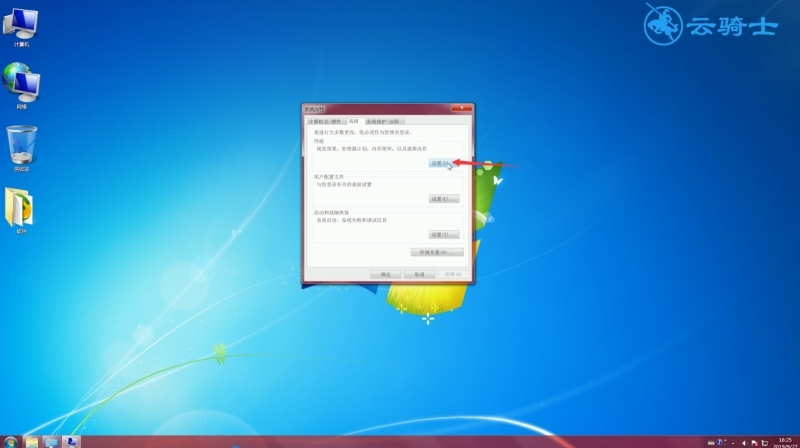Open the 计算机 desktop icon
Screen dimensions: 800x448
21,28
